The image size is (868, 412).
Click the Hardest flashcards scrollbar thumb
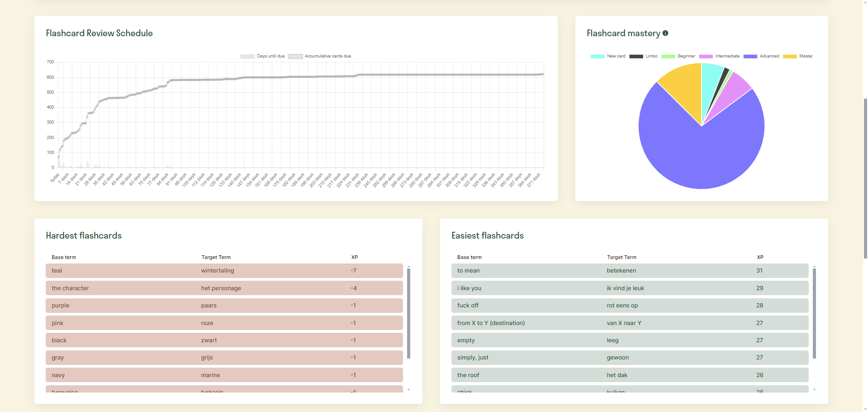click(x=408, y=313)
